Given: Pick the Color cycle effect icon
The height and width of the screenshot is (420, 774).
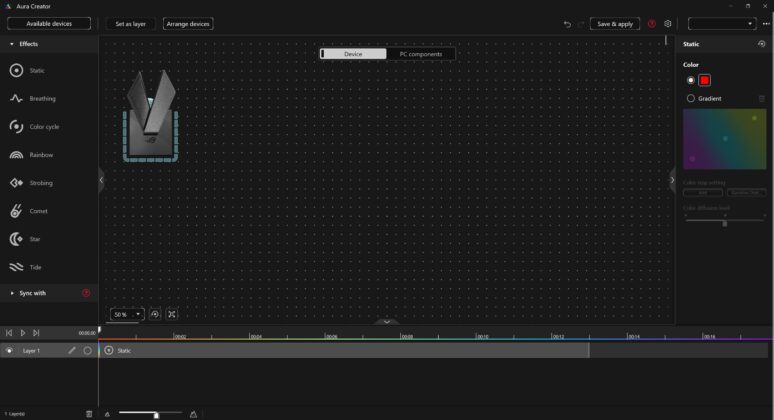Looking at the screenshot, I should click(16, 127).
